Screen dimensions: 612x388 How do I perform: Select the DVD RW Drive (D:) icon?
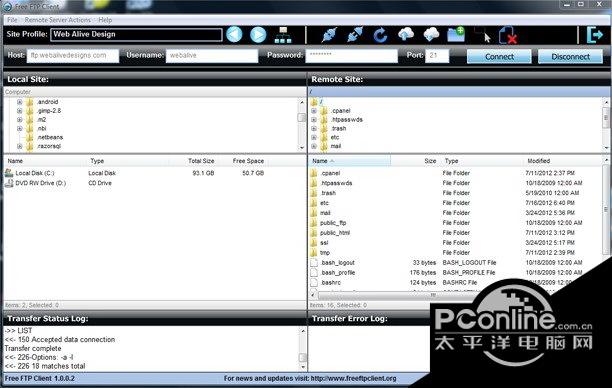pos(9,183)
